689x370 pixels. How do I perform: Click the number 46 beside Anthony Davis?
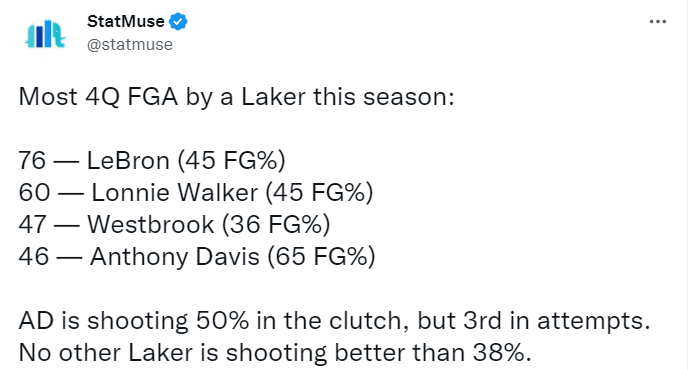coord(34,257)
